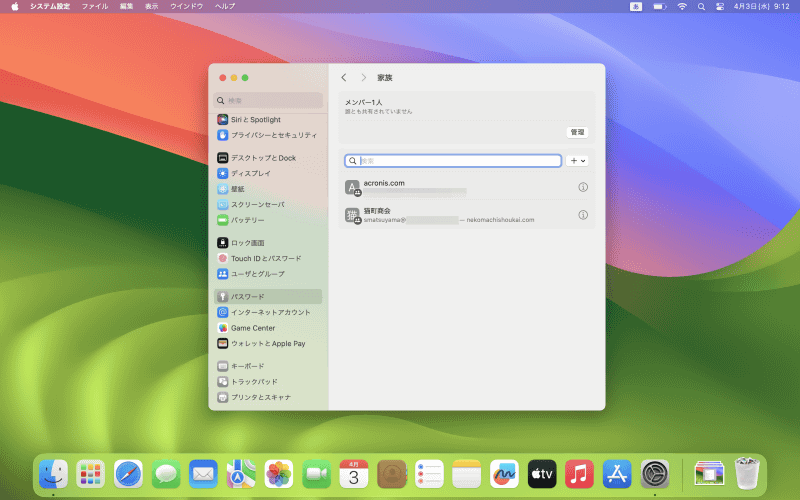Screen dimensions: 800x500
Task: Open the add password plus dropdown
Action: click(578, 161)
